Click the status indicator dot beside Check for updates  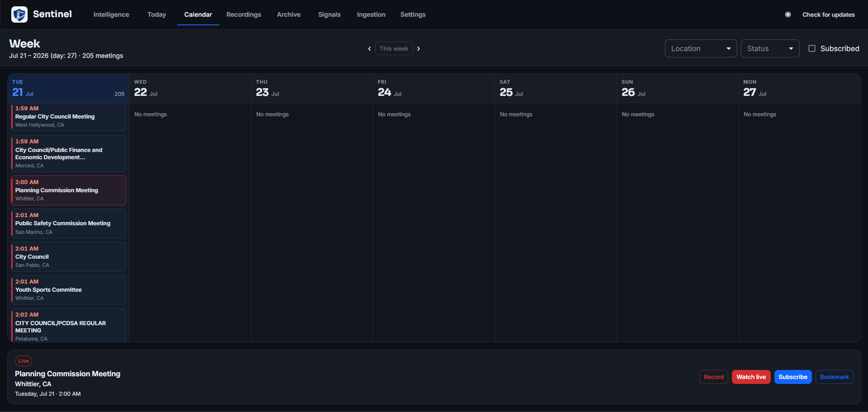coord(788,14)
